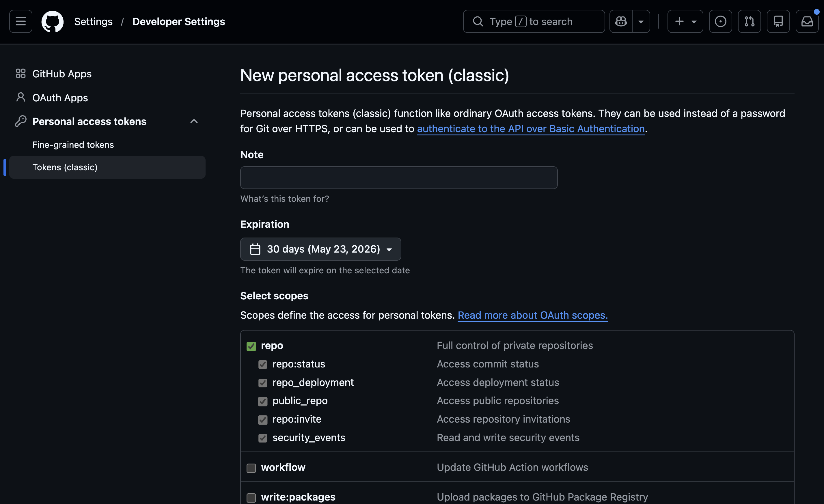This screenshot has width=824, height=504.
Task: Toggle the repo_deployment checkbox
Action: pos(263,383)
